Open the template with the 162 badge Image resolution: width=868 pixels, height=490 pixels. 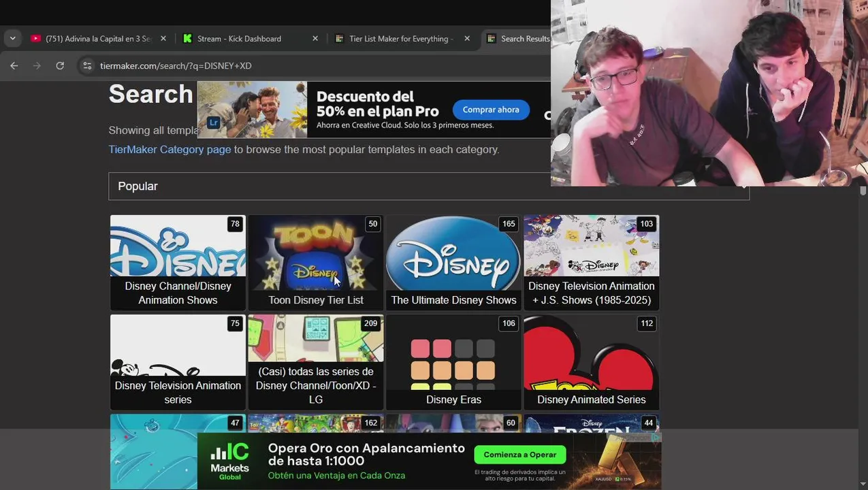coord(316,423)
